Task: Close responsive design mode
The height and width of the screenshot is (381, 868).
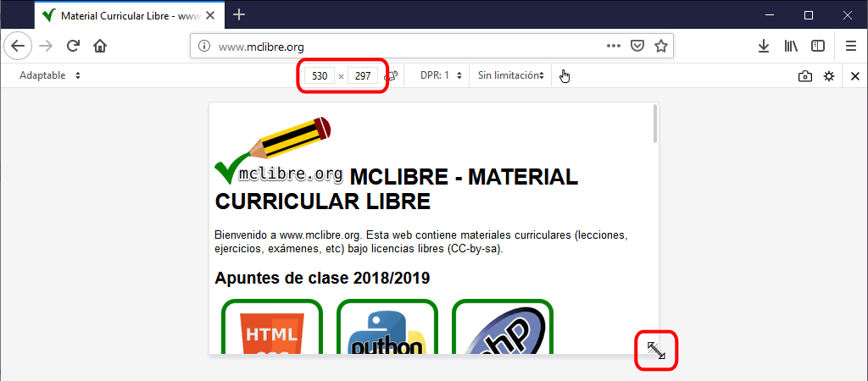Action: pyautogui.click(x=854, y=76)
